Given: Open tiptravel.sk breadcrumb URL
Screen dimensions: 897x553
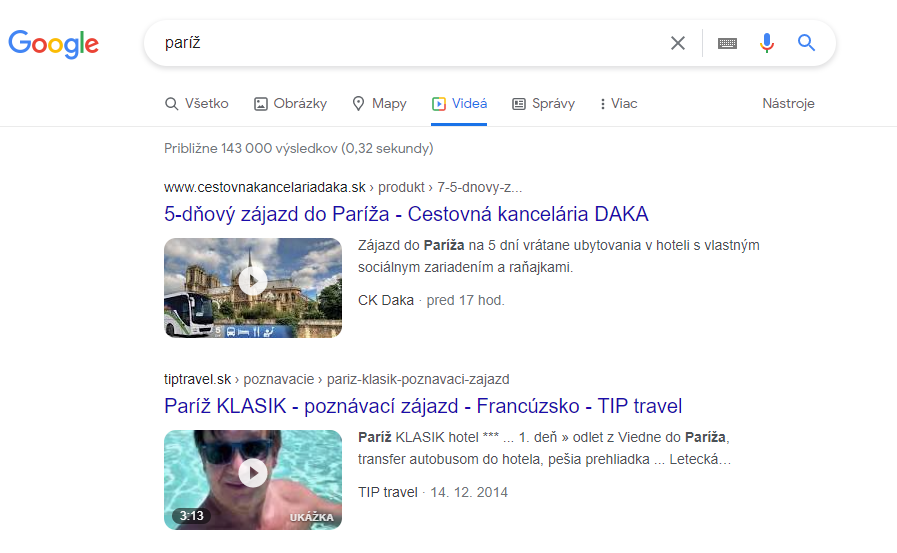Looking at the screenshot, I should coord(336,379).
